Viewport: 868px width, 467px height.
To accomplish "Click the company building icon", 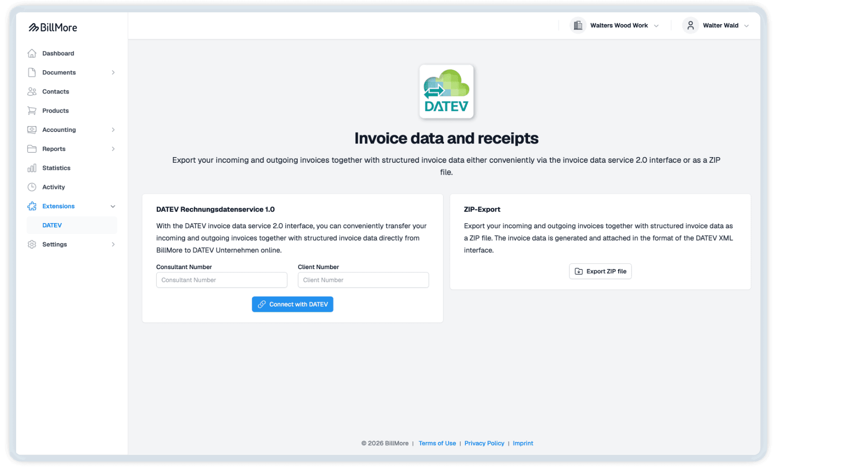I will [x=578, y=26].
